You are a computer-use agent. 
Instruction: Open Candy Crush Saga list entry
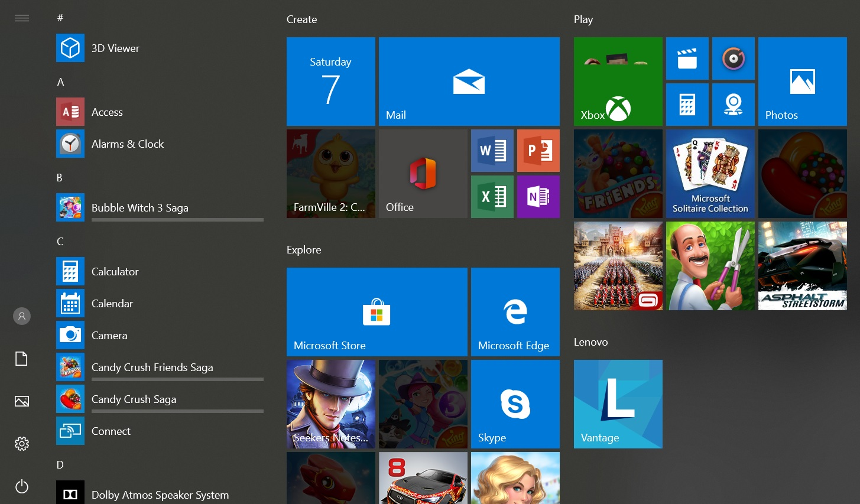pyautogui.click(x=160, y=399)
